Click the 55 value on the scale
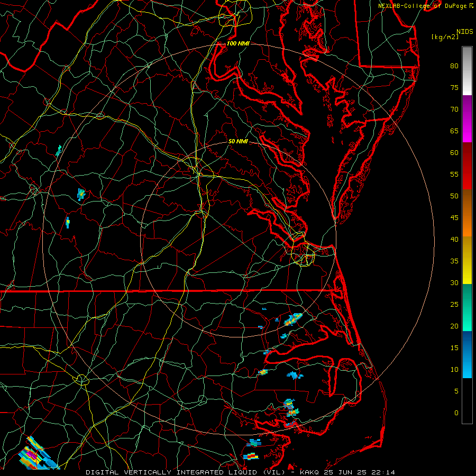The width and height of the screenshot is (476, 476). click(454, 174)
